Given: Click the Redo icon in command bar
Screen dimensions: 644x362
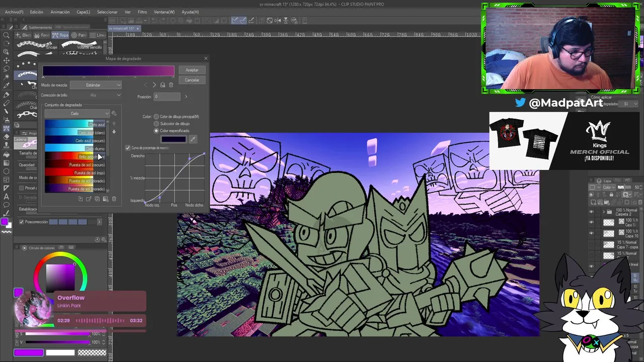Looking at the screenshot, I should 164,21.
